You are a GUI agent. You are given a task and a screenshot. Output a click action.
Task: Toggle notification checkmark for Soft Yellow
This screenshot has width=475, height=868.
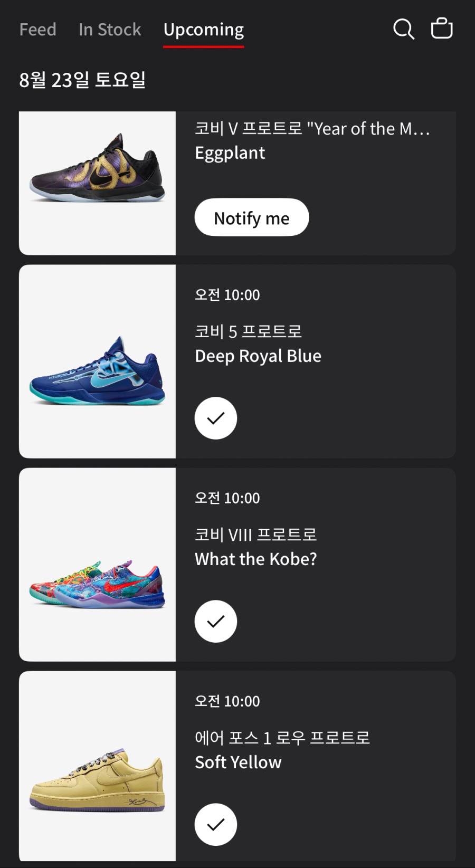coord(216,824)
